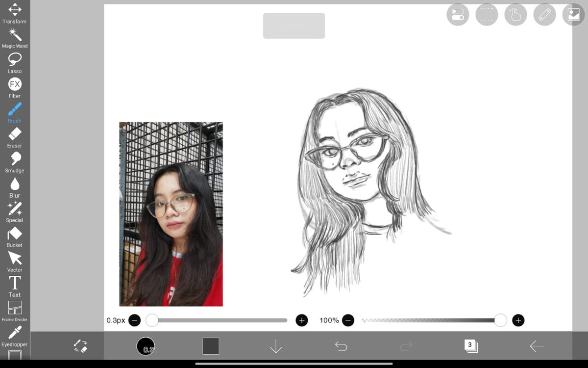Switch between brush and eraser
The height and width of the screenshot is (368, 588).
(x=80, y=346)
